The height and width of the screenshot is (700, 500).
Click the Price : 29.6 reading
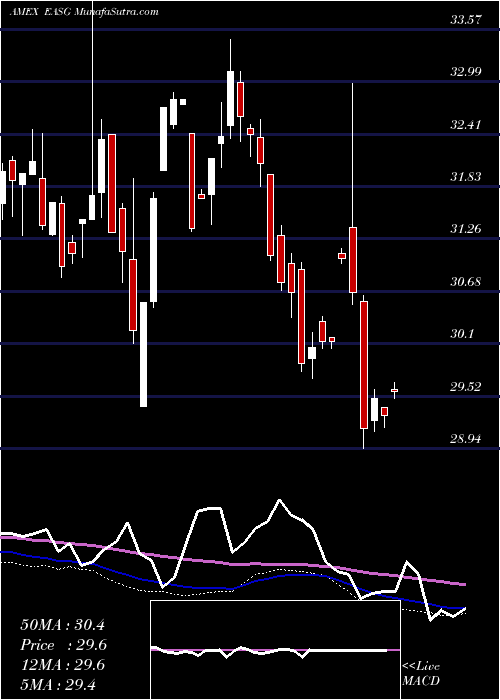tap(63, 645)
